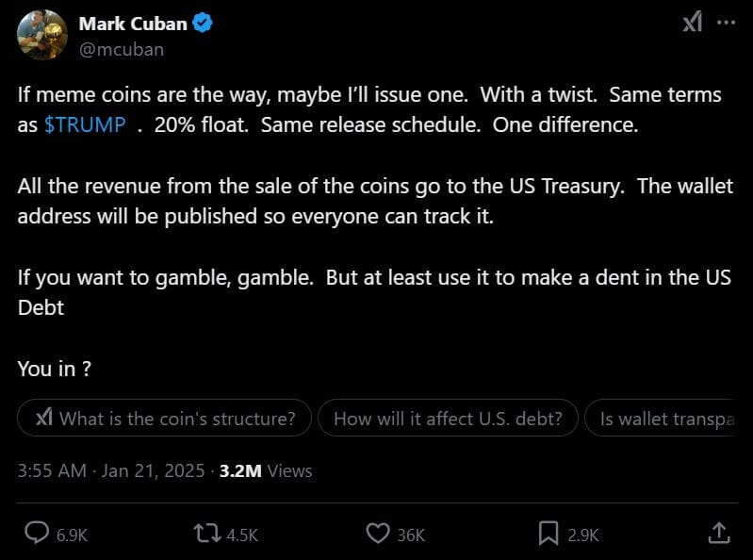Click the $TRUMP cashtag link
This screenshot has height=560, width=753.
coord(85,124)
